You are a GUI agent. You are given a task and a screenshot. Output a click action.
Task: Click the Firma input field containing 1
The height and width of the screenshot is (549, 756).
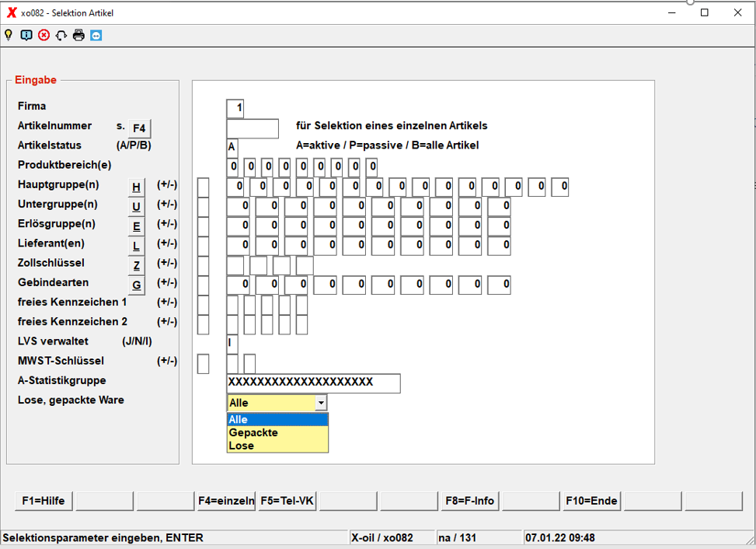click(235, 108)
